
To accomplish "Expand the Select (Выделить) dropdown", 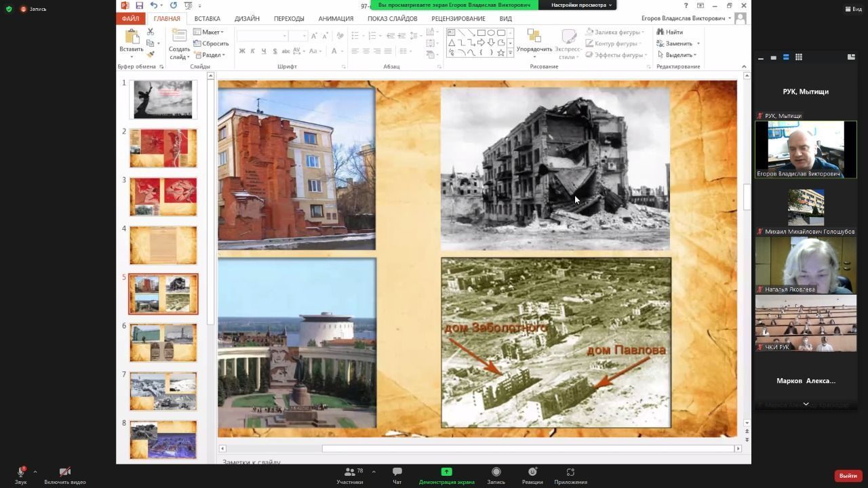I will [x=677, y=55].
